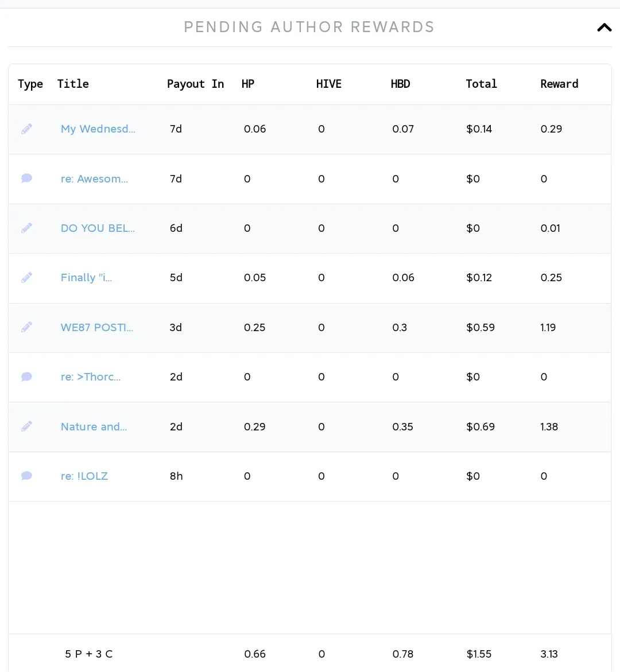Click the pencil icon beside WE87 POSTI... post

coord(26,327)
